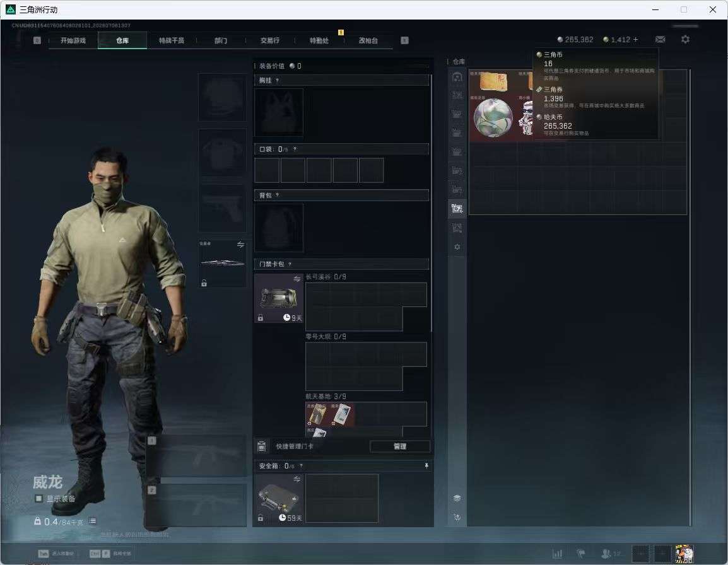Open the 特战干员 tab

(172, 40)
